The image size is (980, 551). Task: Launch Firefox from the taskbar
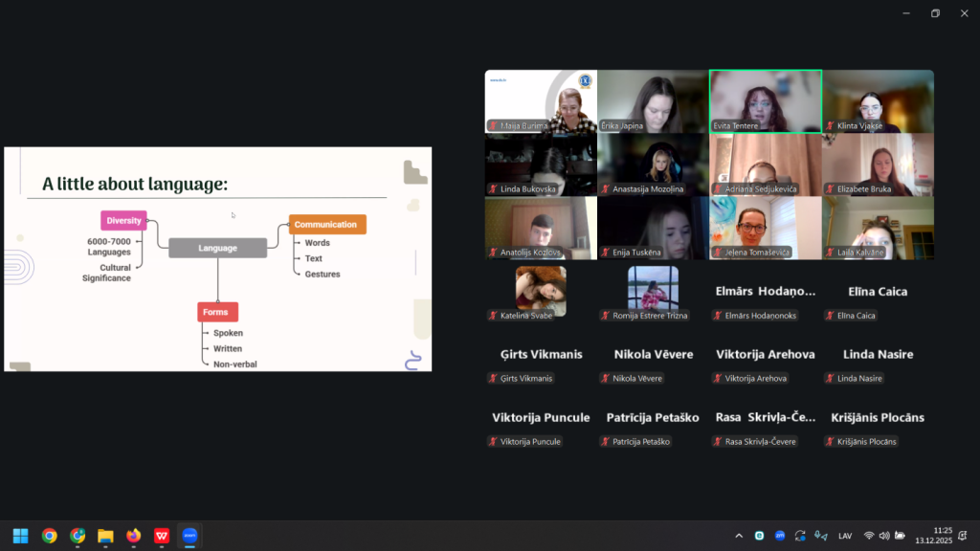click(134, 536)
